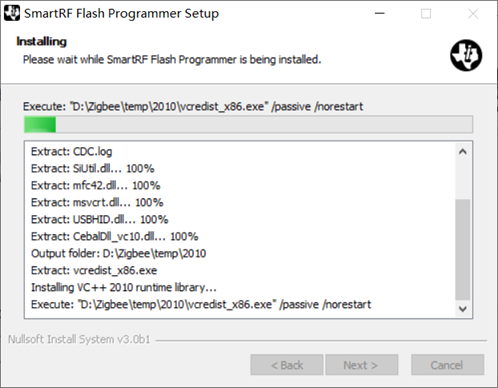Select the 'Extract: SiUtil.dll... 100%' line

pos(93,169)
